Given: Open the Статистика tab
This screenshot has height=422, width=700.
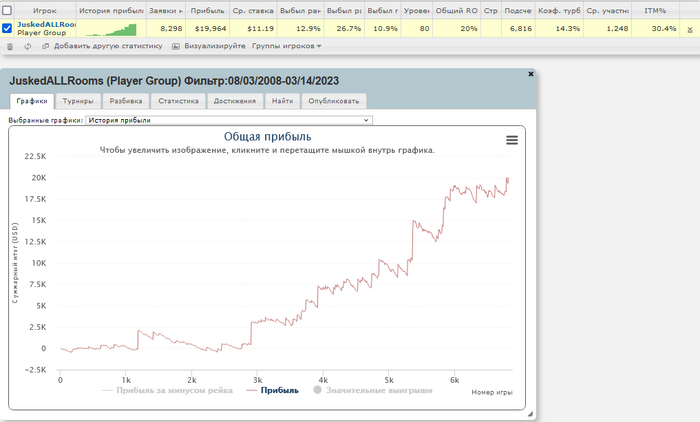Looking at the screenshot, I should 181,101.
